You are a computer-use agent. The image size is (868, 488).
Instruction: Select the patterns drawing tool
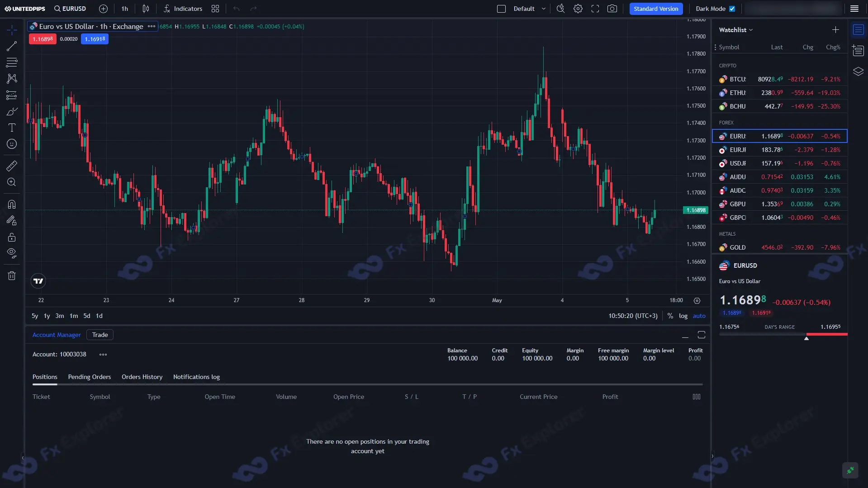click(12, 79)
